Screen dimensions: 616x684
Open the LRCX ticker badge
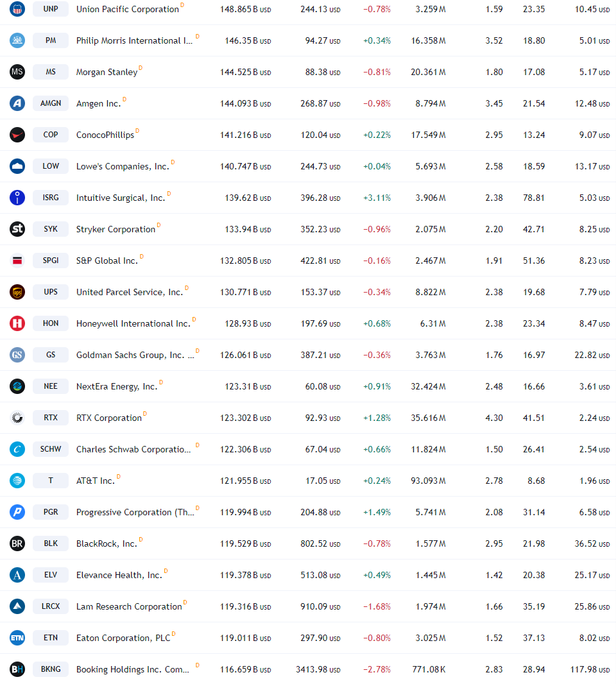click(51, 606)
